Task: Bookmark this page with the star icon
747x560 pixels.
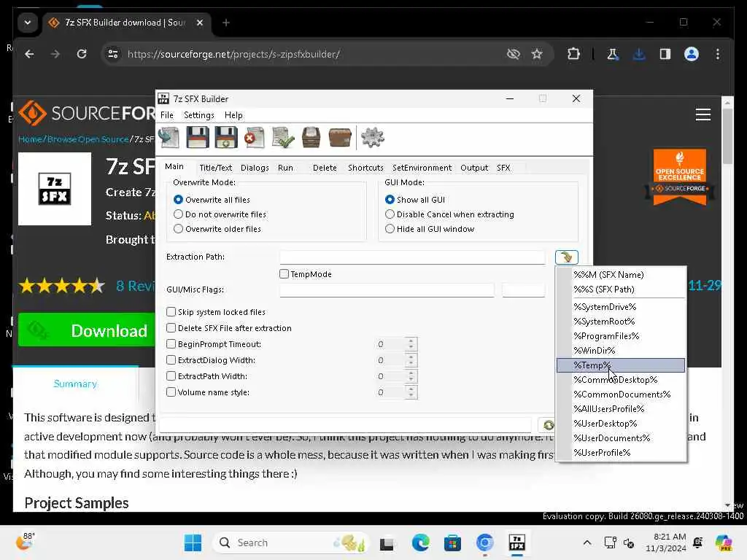Action: [x=537, y=54]
